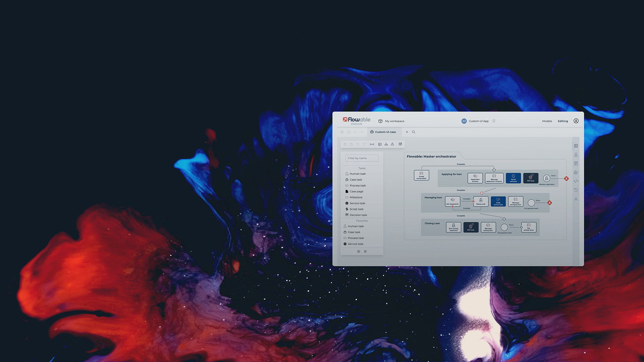Click the grid view icon in palette
Image resolution: width=644 pixels, height=362 pixels.
(359, 251)
